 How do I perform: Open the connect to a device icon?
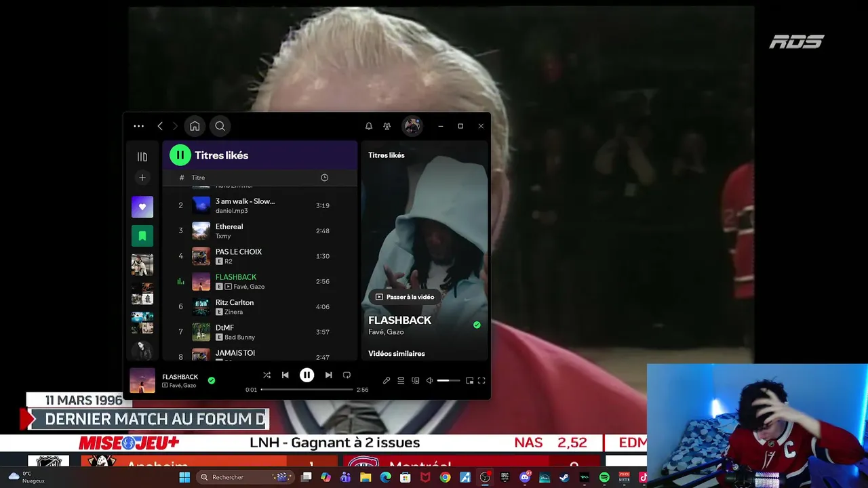416,381
